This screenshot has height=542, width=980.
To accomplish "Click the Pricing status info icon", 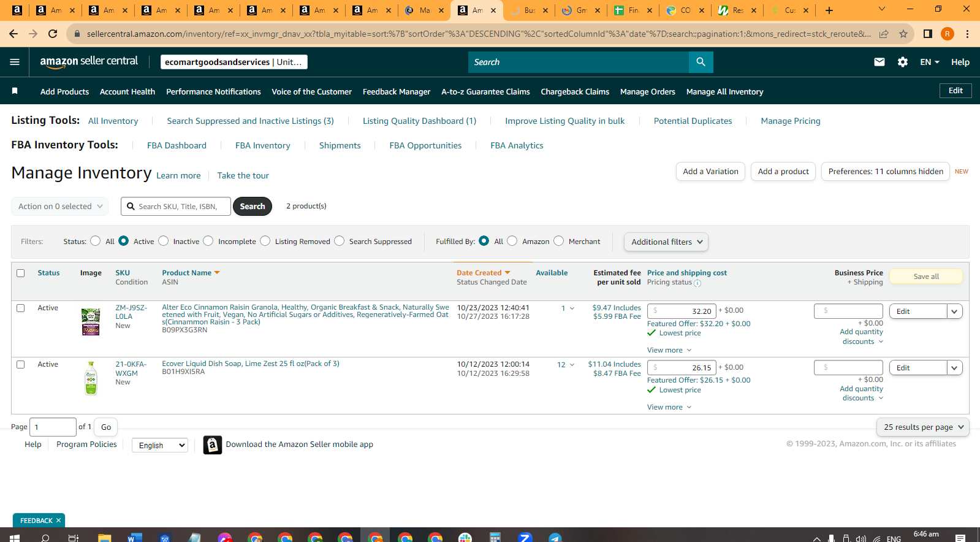I will tap(697, 283).
